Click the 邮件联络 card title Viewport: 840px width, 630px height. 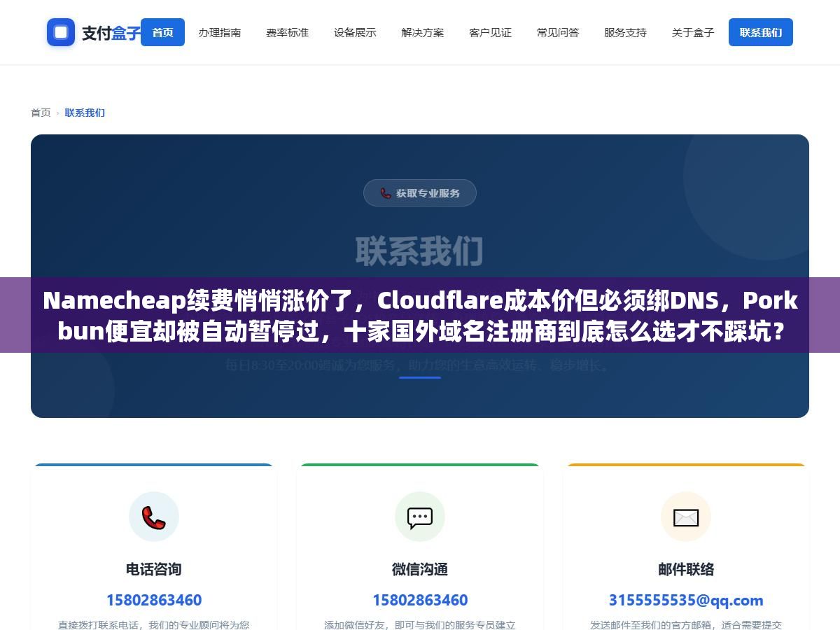(x=686, y=569)
